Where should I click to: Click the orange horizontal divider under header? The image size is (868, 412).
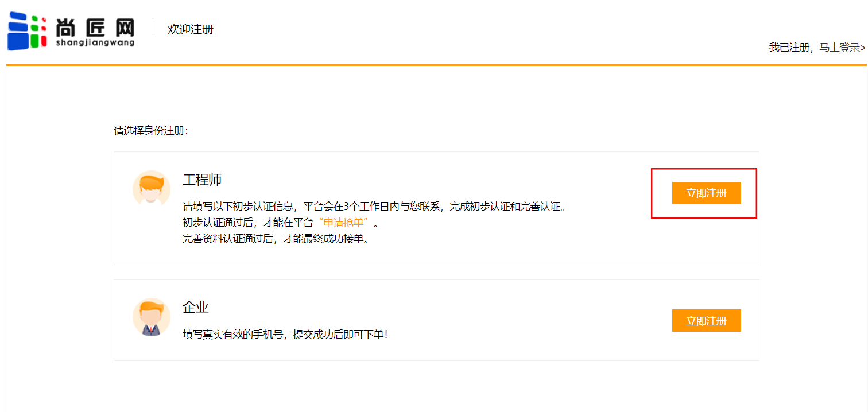[x=436, y=65]
